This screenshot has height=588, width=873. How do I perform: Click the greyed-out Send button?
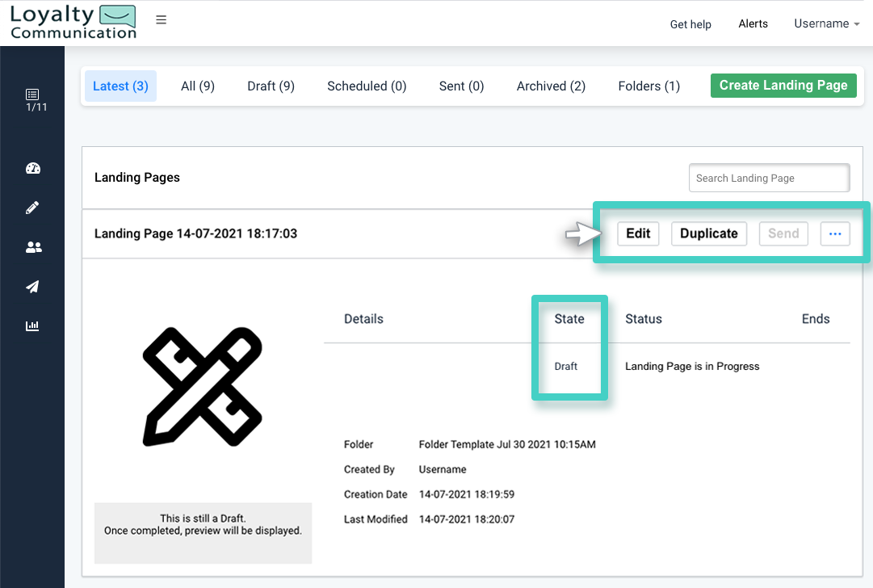click(x=783, y=234)
